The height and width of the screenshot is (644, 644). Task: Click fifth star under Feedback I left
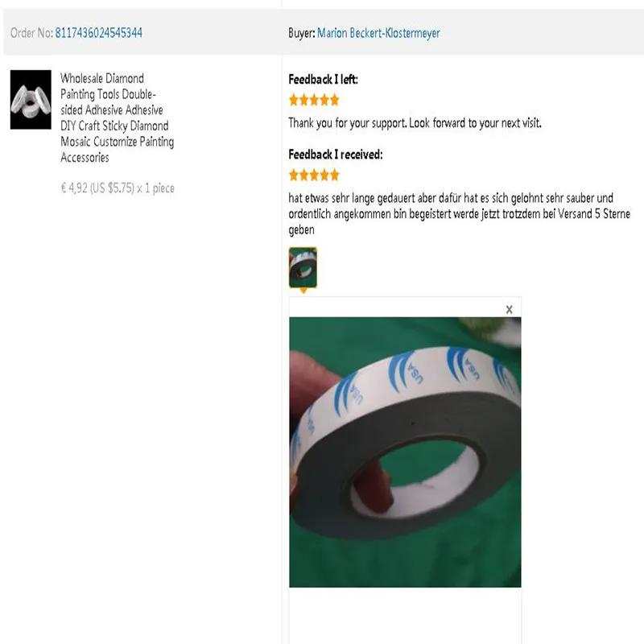point(335,100)
